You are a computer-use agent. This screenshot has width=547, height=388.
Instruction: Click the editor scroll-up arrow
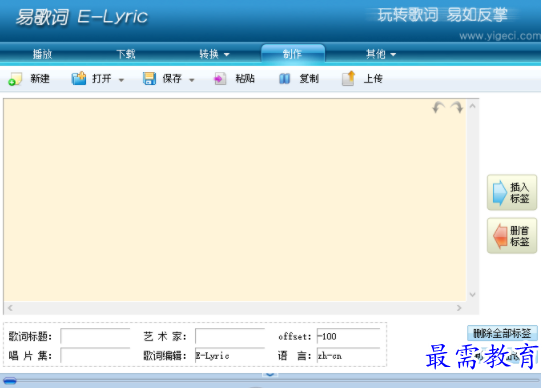473,106
